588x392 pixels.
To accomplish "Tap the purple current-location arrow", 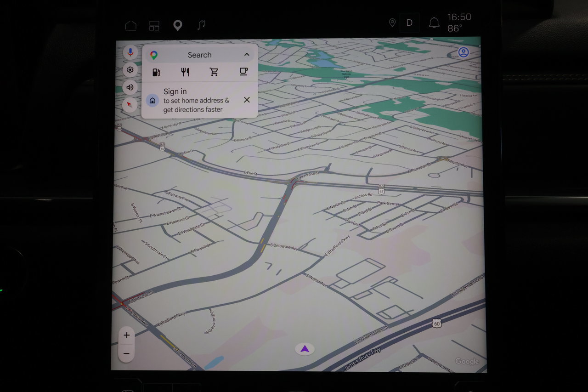I will click(x=305, y=349).
